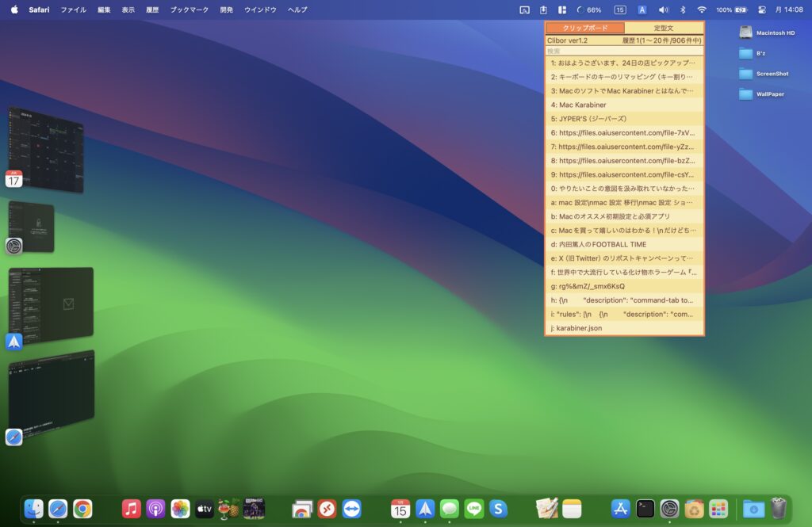
Task: Open the ブックマーク menu in Safari
Action: (190, 10)
